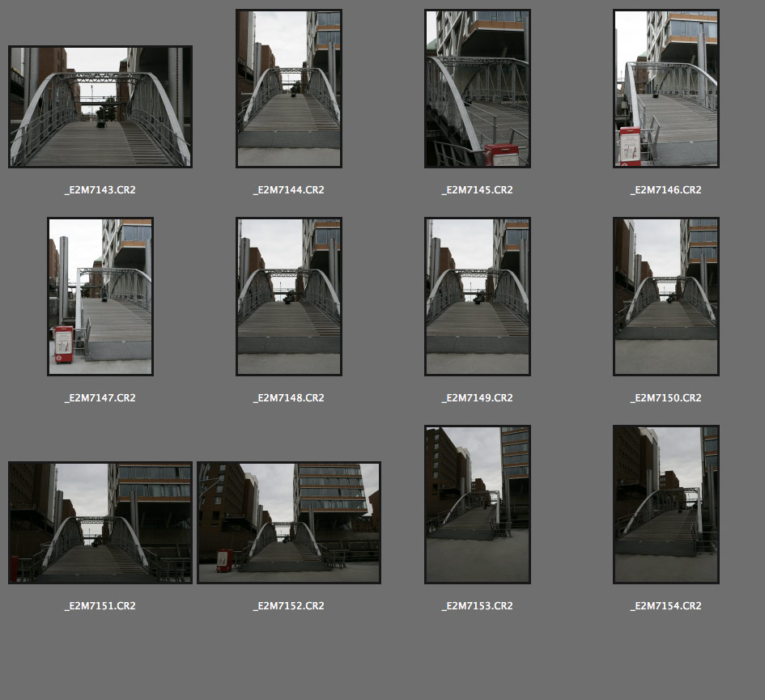Select the _E2M7149.CR2 image thumbnail
This screenshot has height=700, width=765.
click(478, 296)
